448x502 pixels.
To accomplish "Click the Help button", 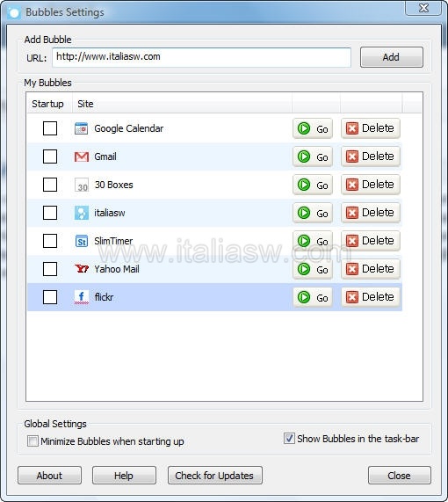I will click(124, 476).
